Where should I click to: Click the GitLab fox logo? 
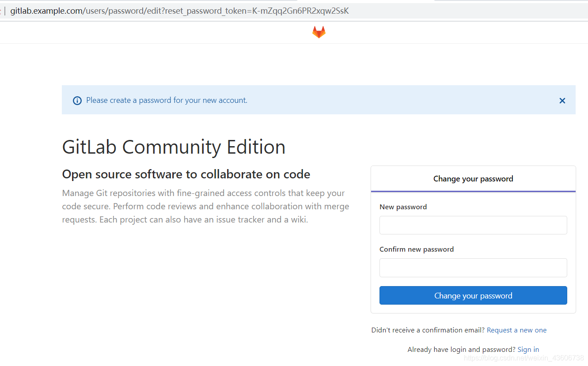click(319, 32)
